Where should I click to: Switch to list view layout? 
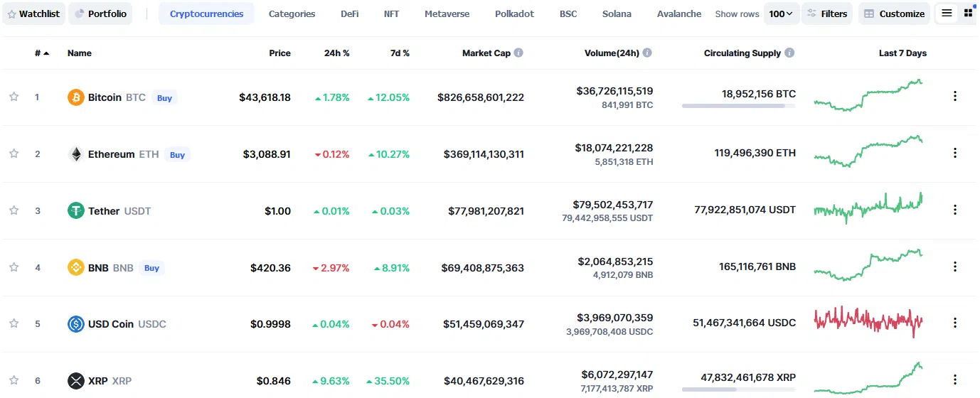tap(947, 14)
